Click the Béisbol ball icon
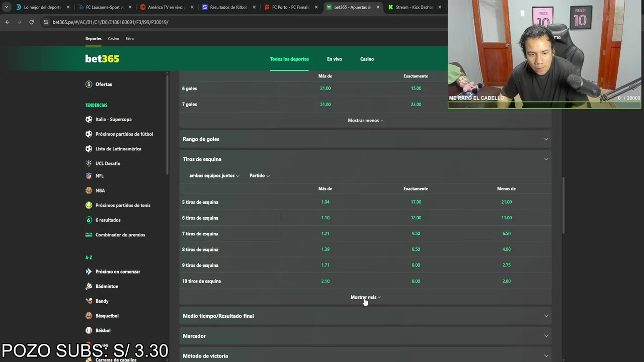This screenshot has width=644, height=362. tap(89, 330)
